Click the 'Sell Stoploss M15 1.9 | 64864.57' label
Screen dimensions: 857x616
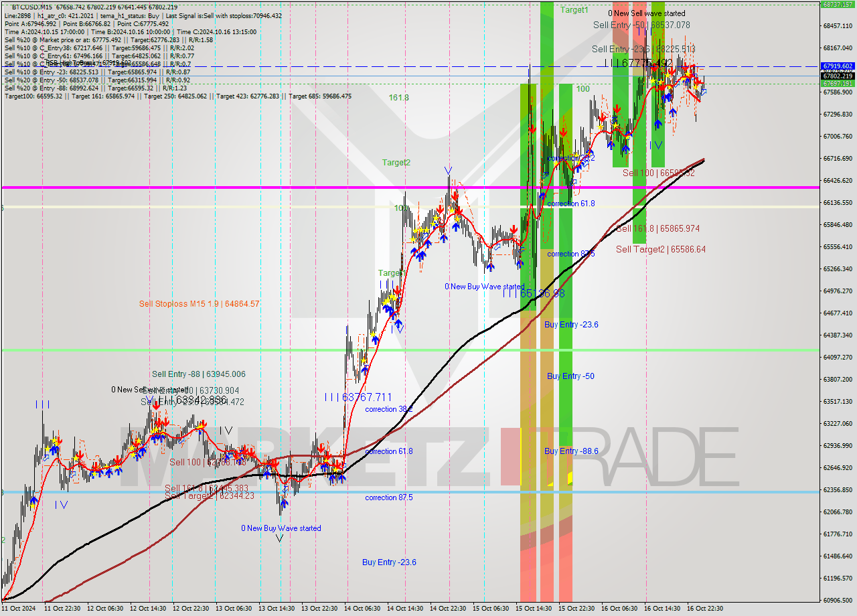(x=199, y=304)
